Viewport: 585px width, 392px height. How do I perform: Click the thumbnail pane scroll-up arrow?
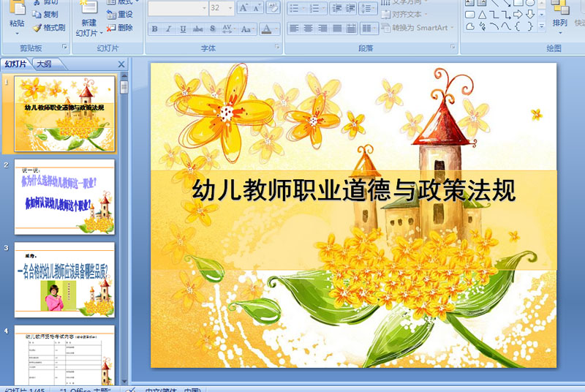pyautogui.click(x=124, y=76)
